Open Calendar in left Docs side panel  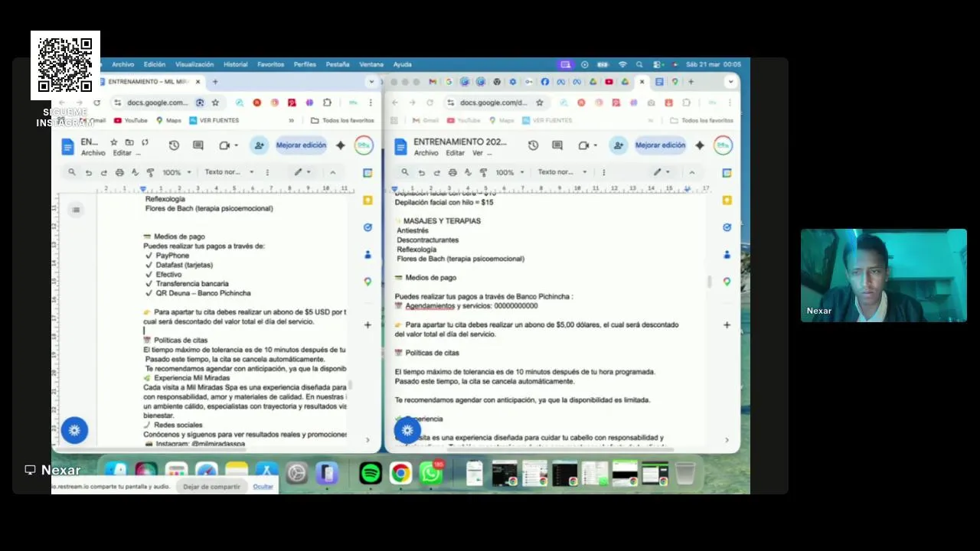(367, 173)
